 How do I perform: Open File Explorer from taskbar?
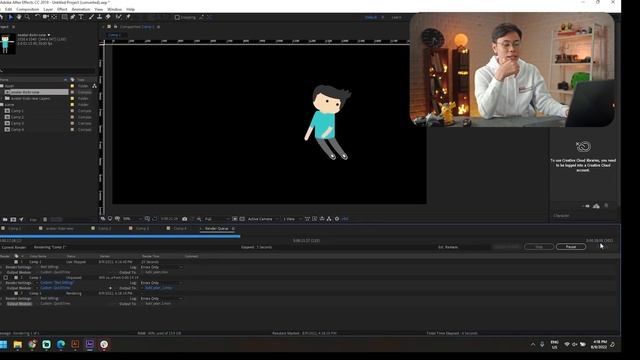tap(18, 344)
